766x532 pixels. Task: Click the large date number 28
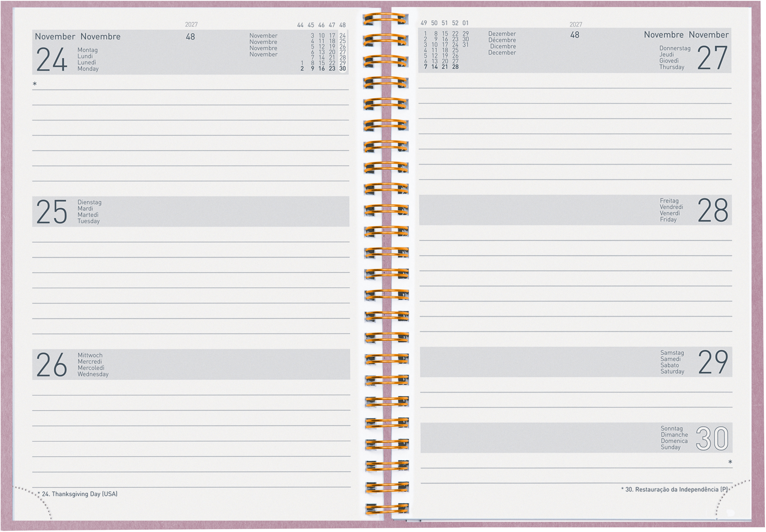click(713, 210)
